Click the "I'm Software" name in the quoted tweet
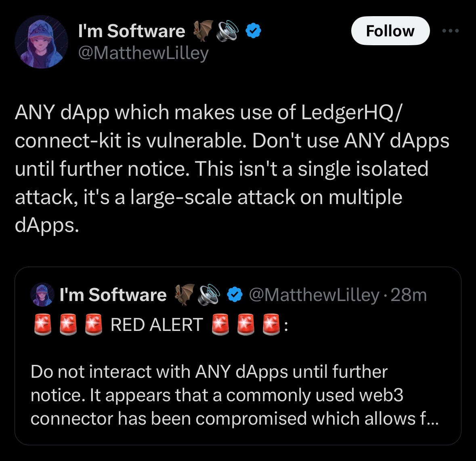 (x=113, y=295)
